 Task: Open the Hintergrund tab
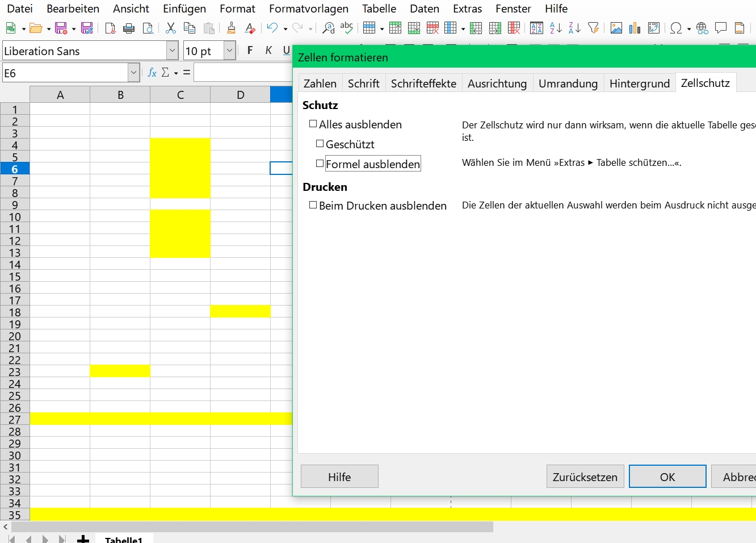click(640, 83)
